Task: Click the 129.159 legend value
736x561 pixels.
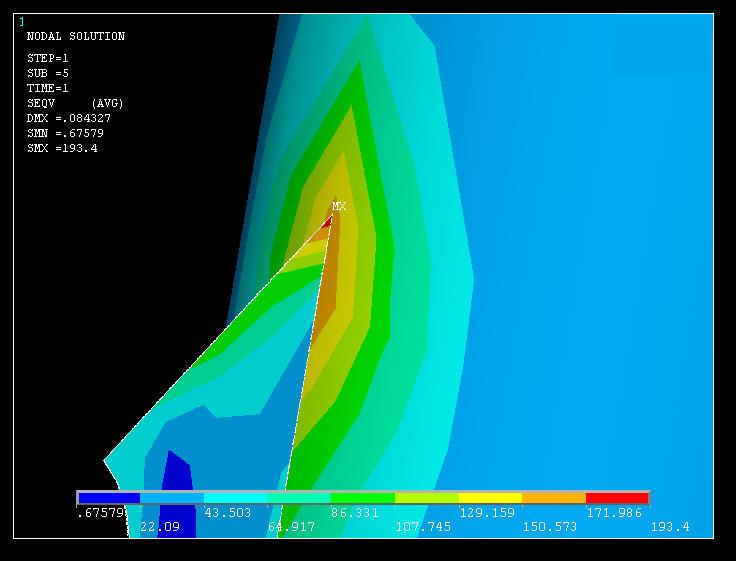Action: tap(487, 513)
